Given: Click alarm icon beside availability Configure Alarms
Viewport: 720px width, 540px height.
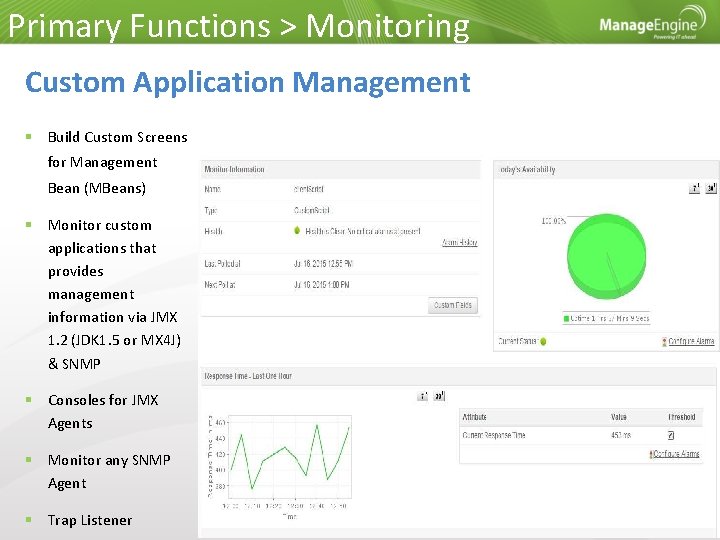Looking at the screenshot, I should click(664, 342).
